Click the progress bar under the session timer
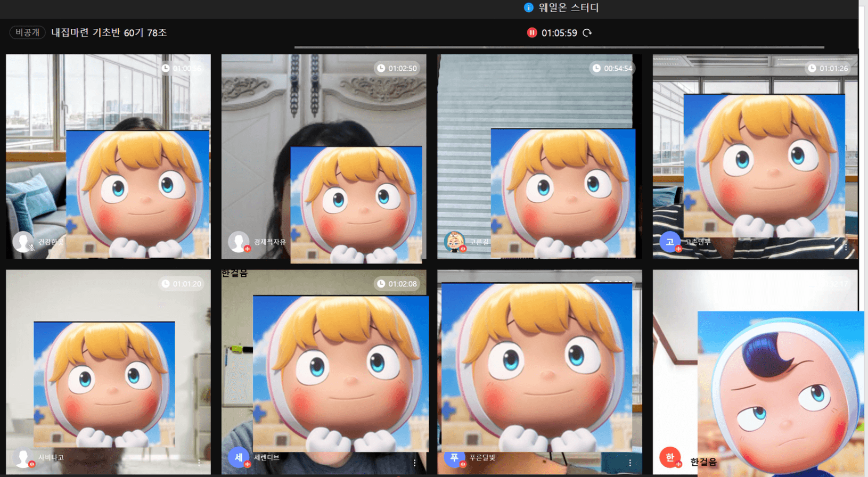The width and height of the screenshot is (868, 477). [x=559, y=47]
